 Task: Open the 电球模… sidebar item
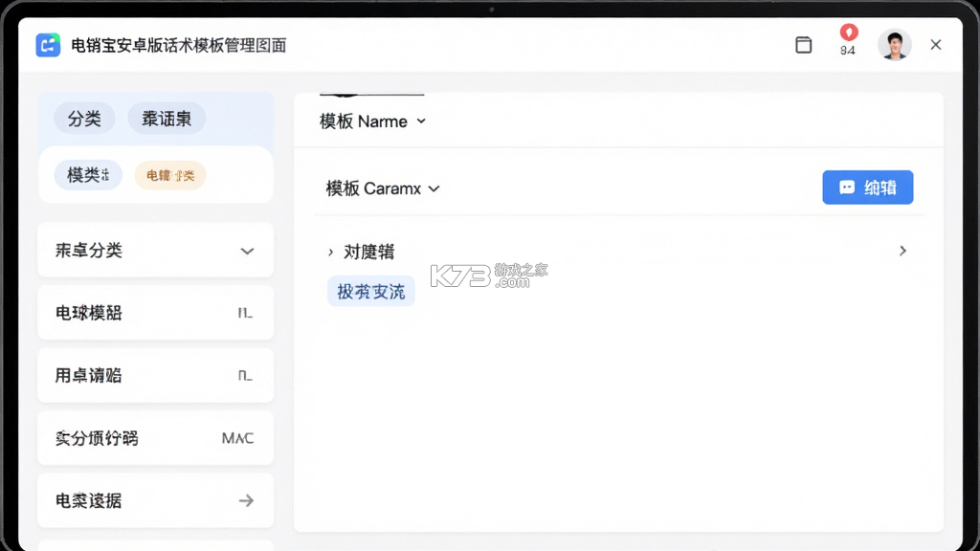pos(156,313)
